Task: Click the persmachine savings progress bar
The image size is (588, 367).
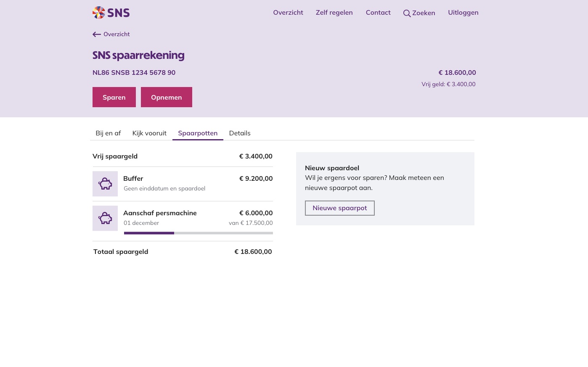Action: (x=199, y=233)
